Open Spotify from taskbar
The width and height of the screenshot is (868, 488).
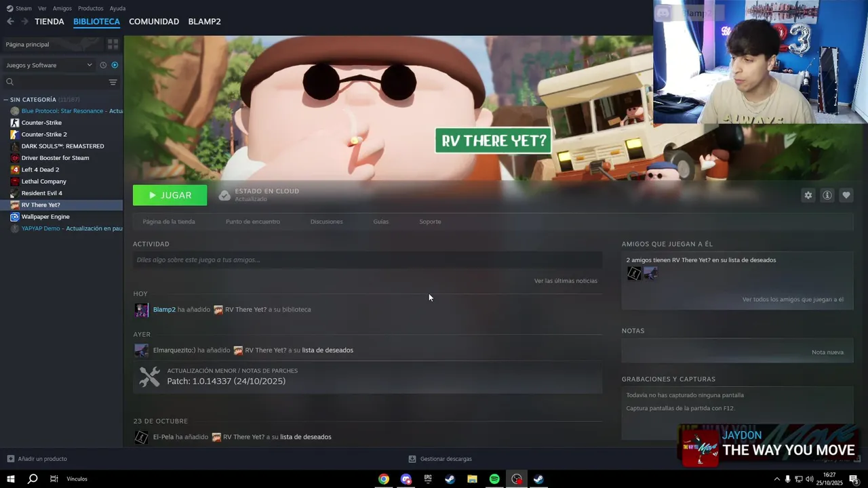[x=494, y=479]
